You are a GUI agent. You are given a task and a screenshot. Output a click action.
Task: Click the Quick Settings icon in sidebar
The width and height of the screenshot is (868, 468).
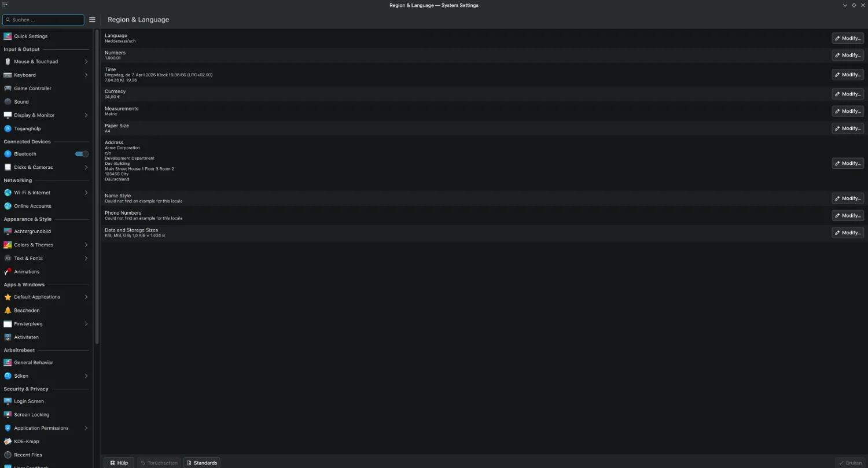click(x=8, y=36)
